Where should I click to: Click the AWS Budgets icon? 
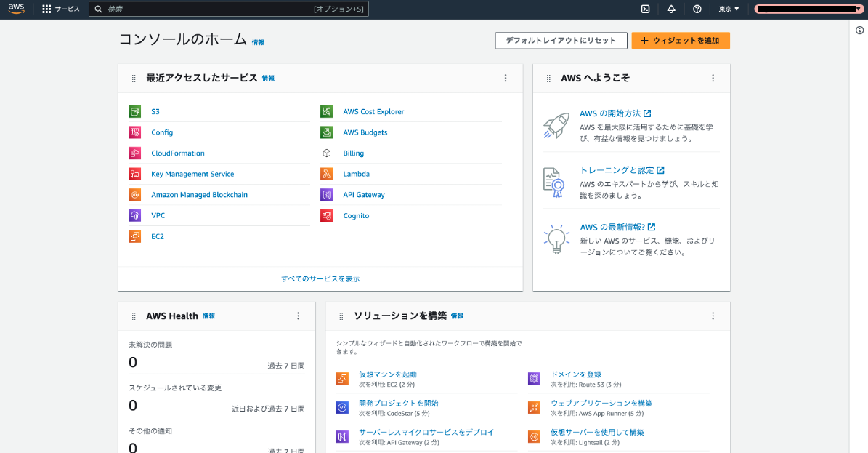[327, 132]
